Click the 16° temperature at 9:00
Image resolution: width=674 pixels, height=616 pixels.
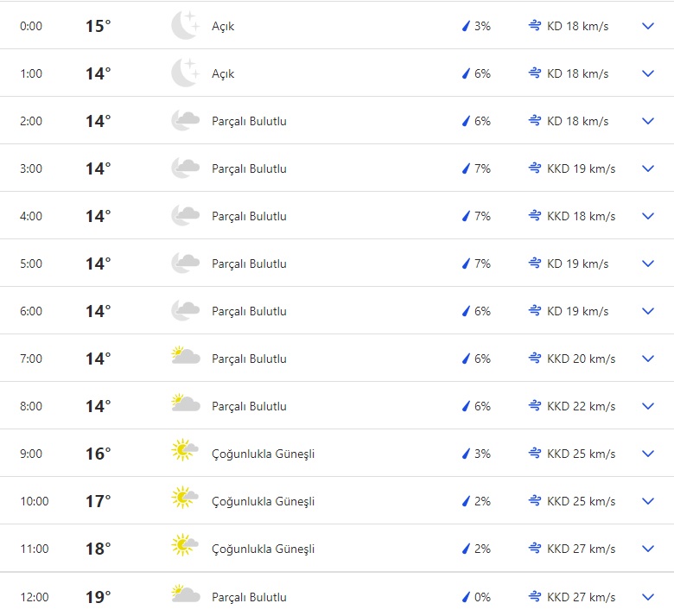click(98, 454)
